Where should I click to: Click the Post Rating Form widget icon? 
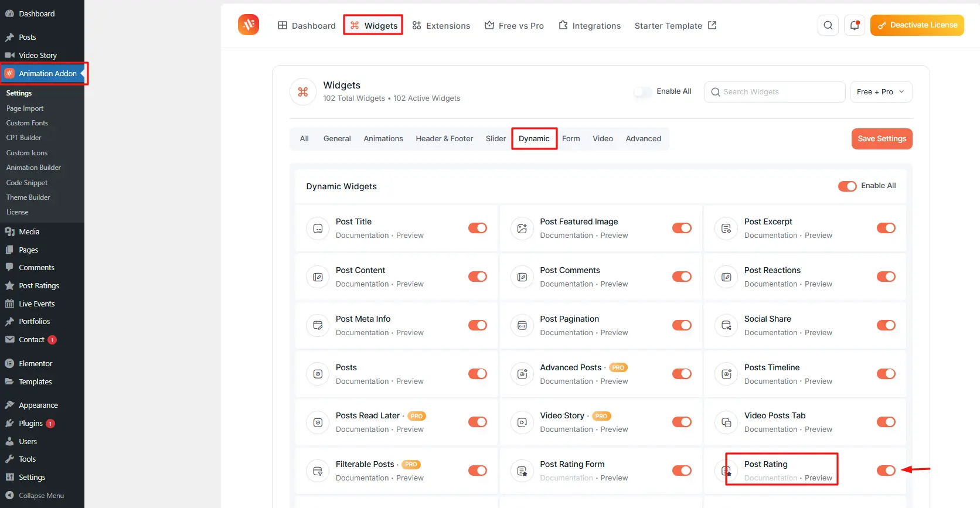click(522, 471)
